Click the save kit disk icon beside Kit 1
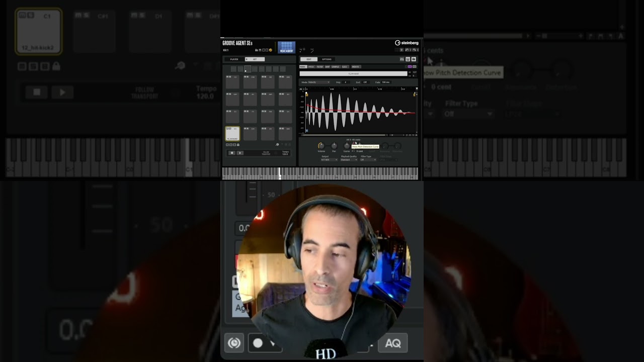This screenshot has height=362, width=644. pos(260,50)
